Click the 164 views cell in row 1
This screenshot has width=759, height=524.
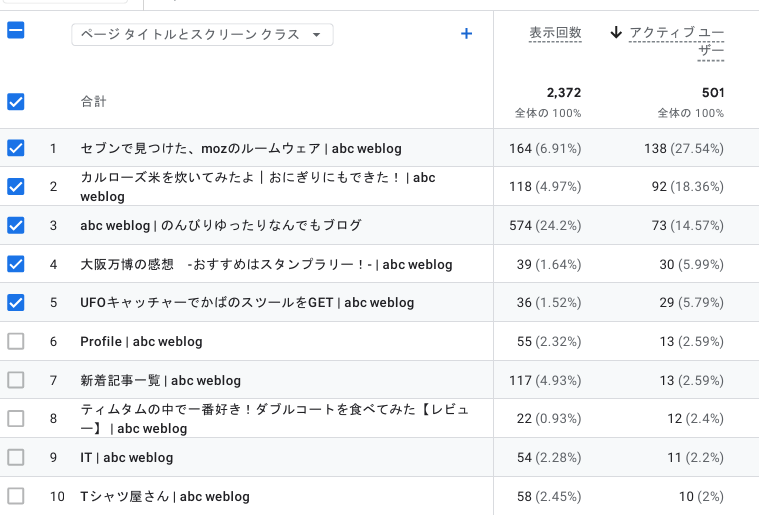(x=545, y=148)
